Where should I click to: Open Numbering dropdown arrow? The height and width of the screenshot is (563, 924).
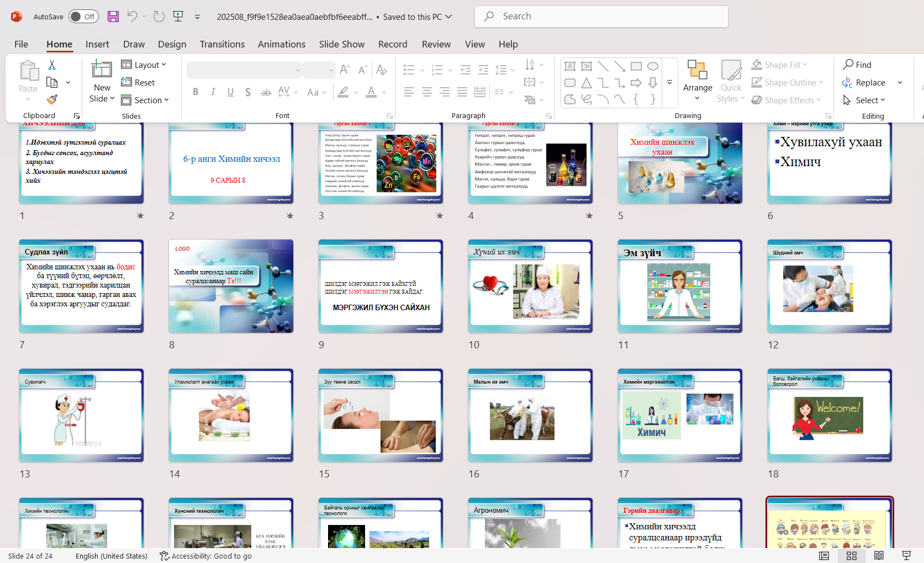pos(450,70)
